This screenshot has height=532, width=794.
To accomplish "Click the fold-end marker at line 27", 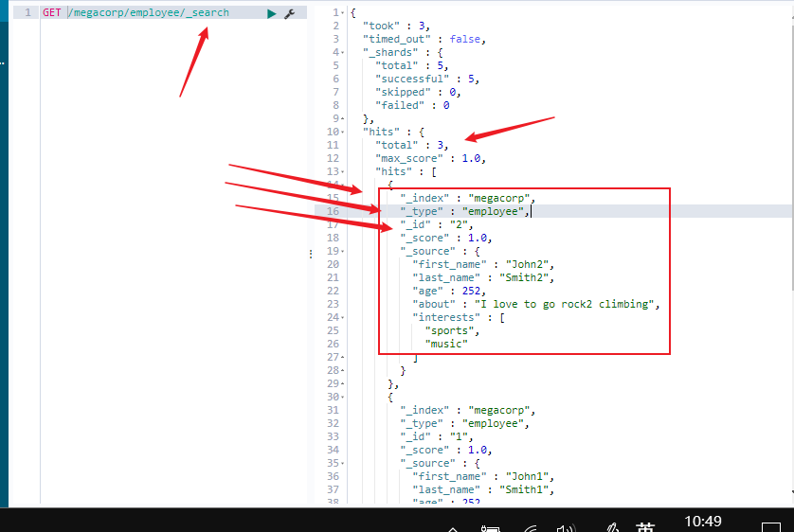I will tap(343, 357).
